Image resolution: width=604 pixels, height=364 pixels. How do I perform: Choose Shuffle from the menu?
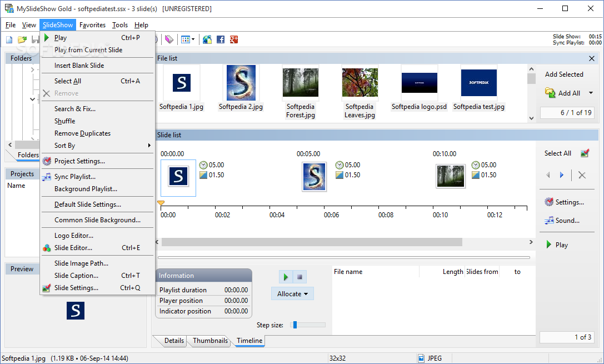pos(97,121)
